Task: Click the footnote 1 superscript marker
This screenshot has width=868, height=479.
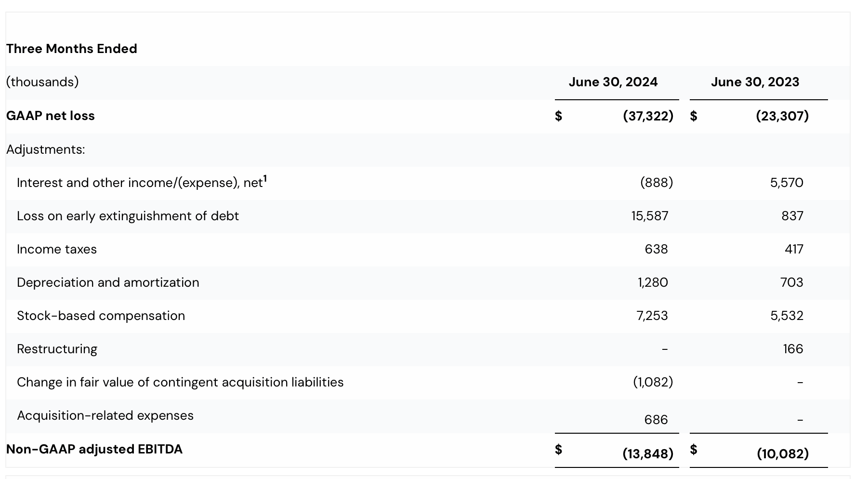Action: click(x=265, y=178)
